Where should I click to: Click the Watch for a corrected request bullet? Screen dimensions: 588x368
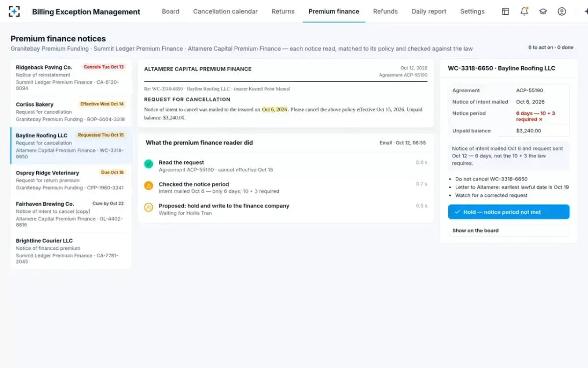491,195
